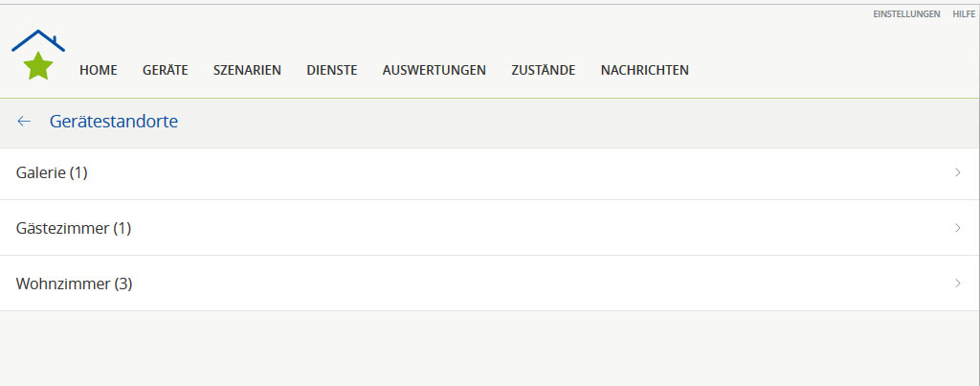Expand the Gästezimmer row chevron
980x386 pixels.
click(958, 228)
